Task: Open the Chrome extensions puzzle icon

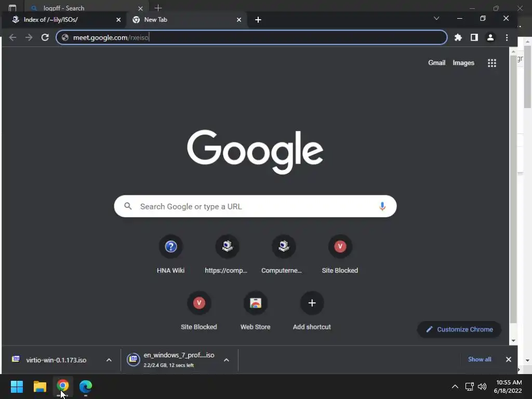Action: tap(458, 37)
